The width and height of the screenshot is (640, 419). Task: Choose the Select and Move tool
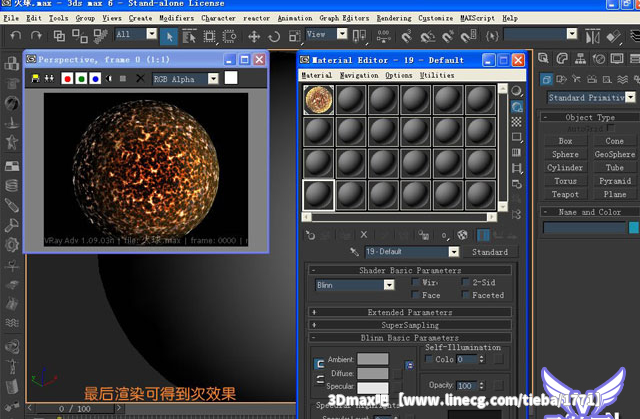point(254,37)
